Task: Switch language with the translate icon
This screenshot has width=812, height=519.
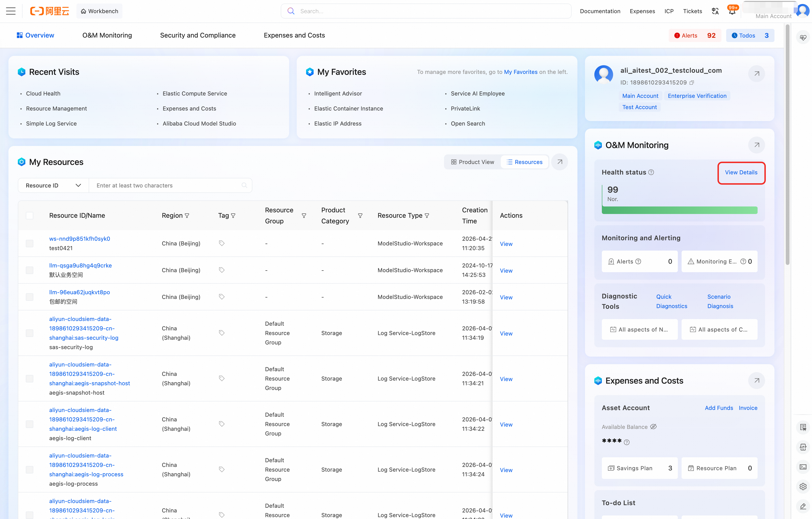Action: [x=715, y=11]
